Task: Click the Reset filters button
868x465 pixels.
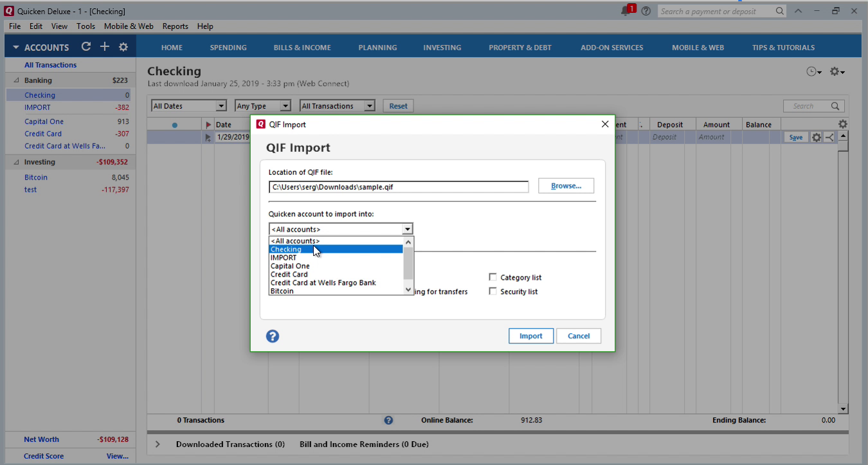Action: tap(398, 106)
